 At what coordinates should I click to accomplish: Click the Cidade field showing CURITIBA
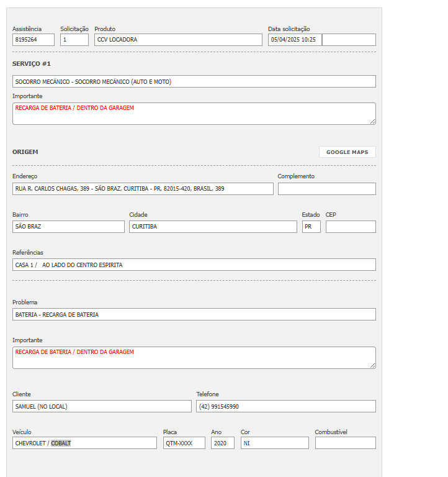213,227
